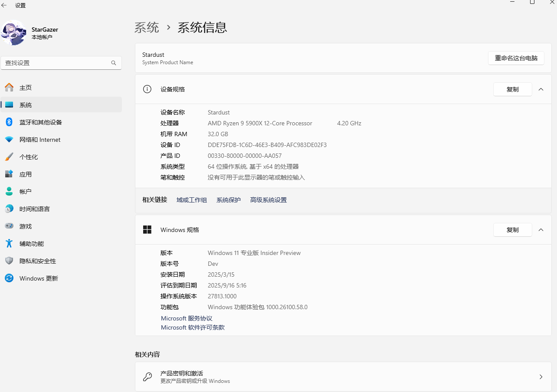Screen dimensions: 557x392
Task: Expand 产品密钥和激活 arrow chevron
Action: coord(541,377)
